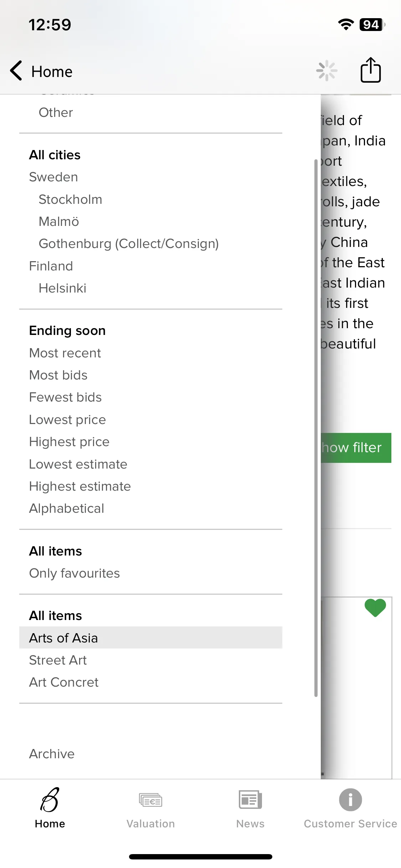
Task: Select Only favourites filter option
Action: 74,573
